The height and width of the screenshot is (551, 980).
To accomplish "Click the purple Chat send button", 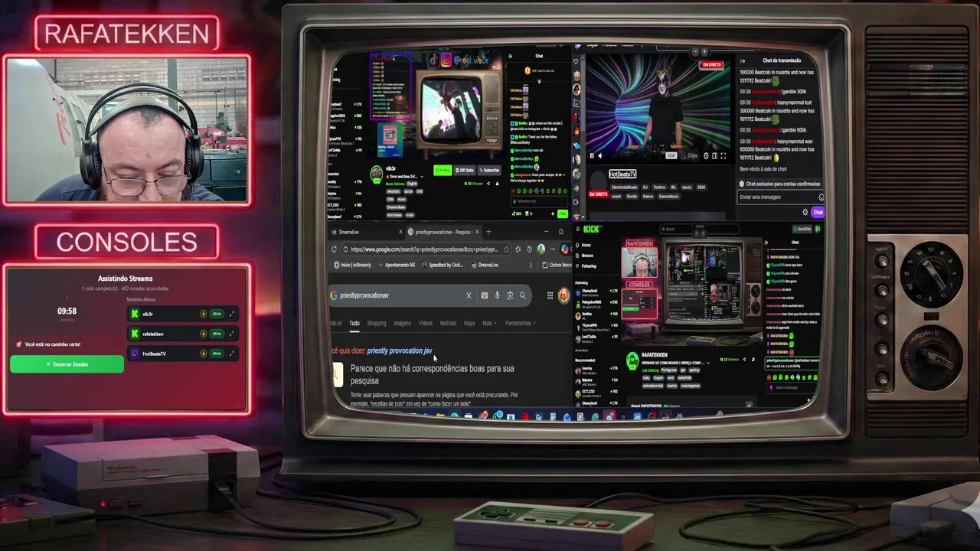I will pos(818,212).
